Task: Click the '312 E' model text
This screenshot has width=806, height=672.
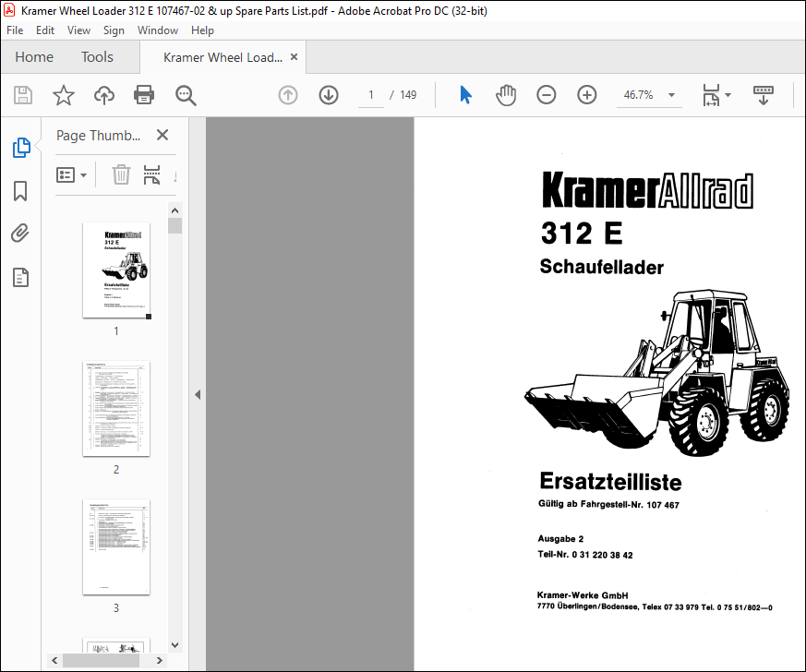Action: [x=582, y=234]
